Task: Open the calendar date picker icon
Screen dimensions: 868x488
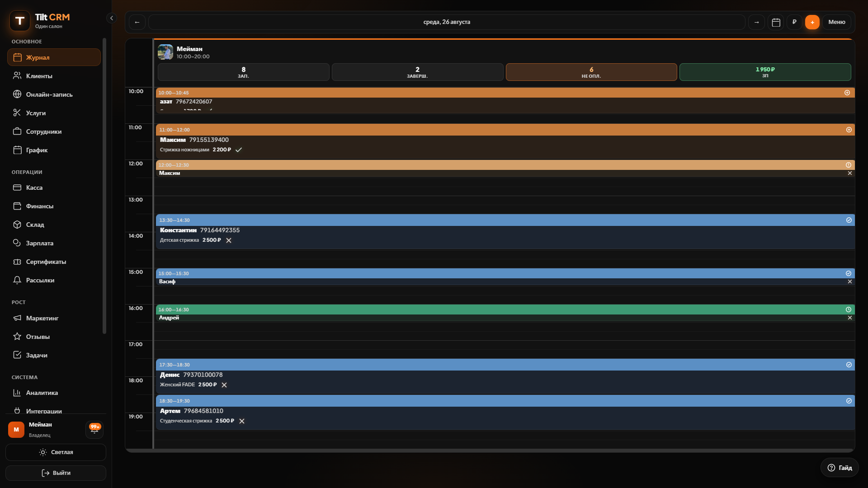Action: point(776,22)
